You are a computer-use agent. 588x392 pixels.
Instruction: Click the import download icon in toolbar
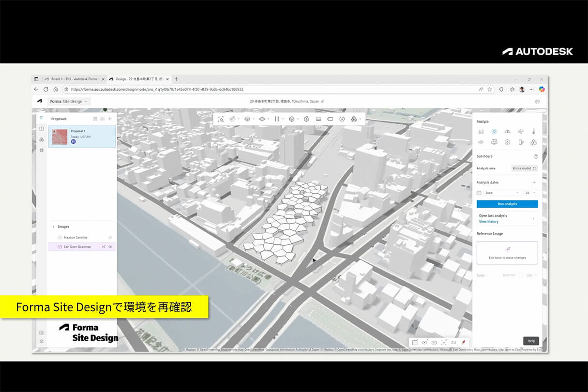pyautogui.click(x=342, y=119)
